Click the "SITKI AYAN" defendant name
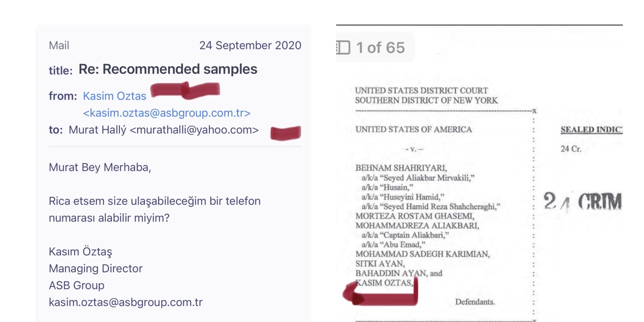 point(380,264)
